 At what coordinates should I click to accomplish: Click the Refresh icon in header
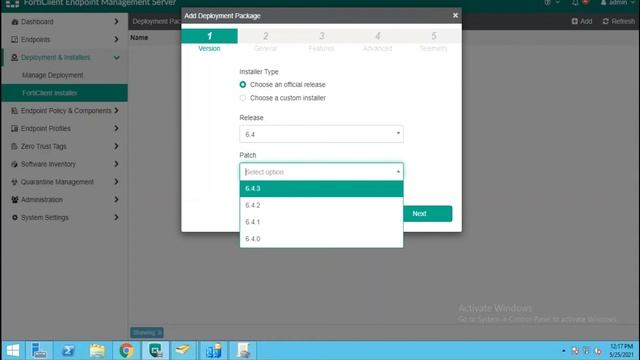click(606, 21)
